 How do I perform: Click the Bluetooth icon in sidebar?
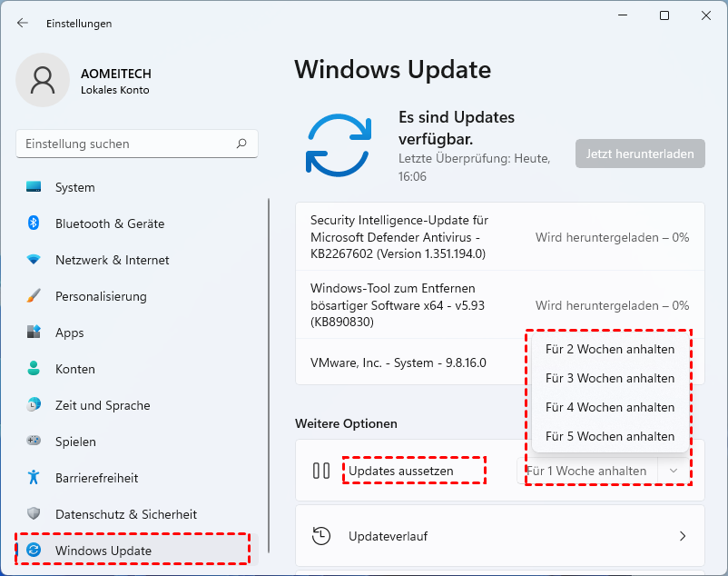[x=34, y=223]
